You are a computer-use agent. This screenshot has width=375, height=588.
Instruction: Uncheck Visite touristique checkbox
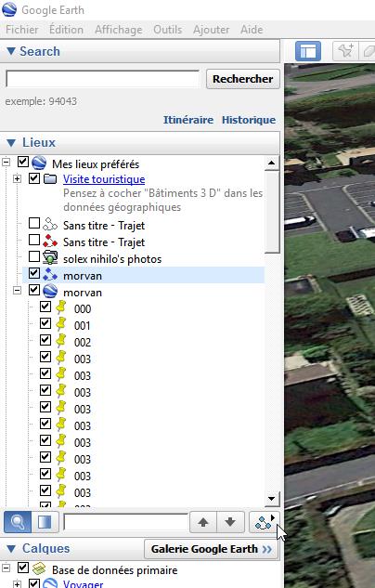coord(34,178)
